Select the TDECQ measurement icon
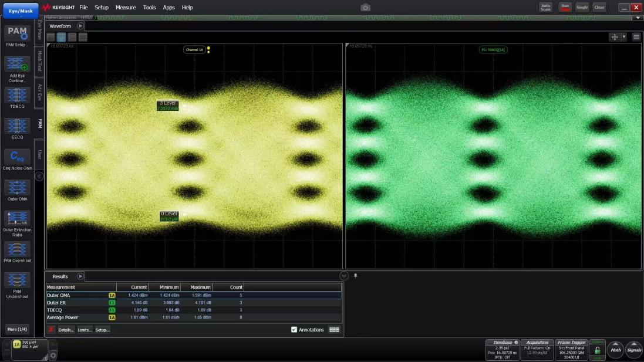This screenshot has width=644, height=362. pyautogui.click(x=17, y=95)
